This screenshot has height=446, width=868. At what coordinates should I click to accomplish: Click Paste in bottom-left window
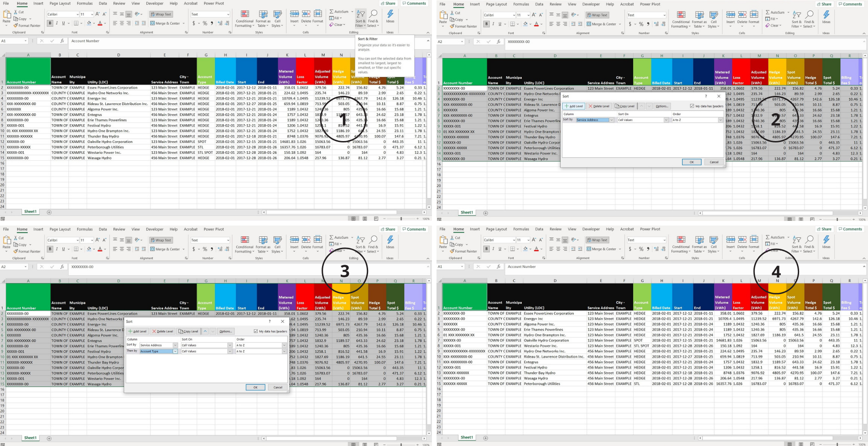coord(6,243)
